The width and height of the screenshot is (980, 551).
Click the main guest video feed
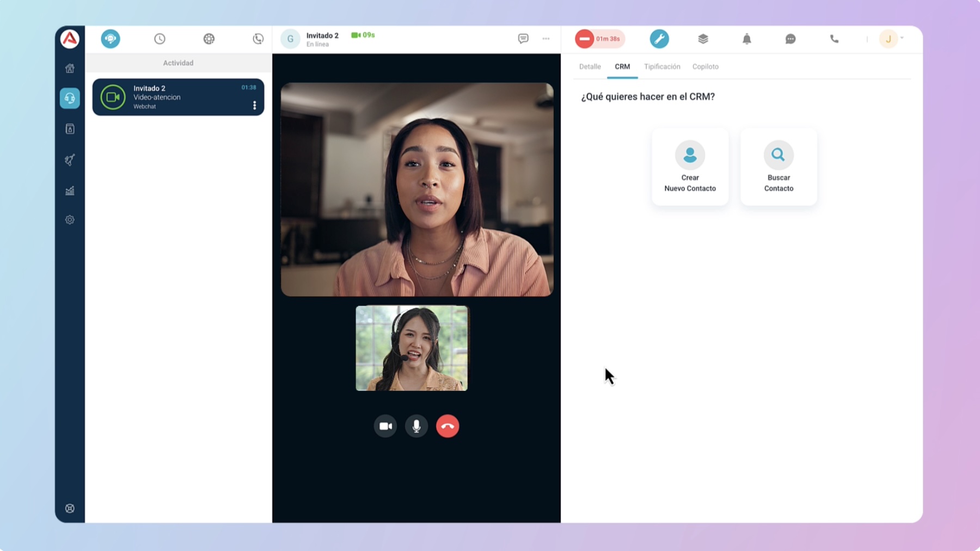tap(417, 189)
